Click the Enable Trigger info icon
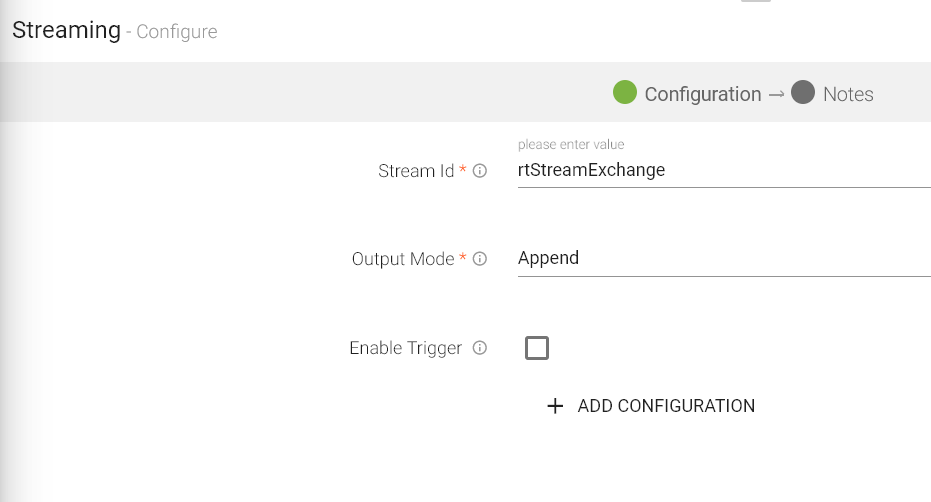Image resolution: width=931 pixels, height=502 pixels. (480, 348)
